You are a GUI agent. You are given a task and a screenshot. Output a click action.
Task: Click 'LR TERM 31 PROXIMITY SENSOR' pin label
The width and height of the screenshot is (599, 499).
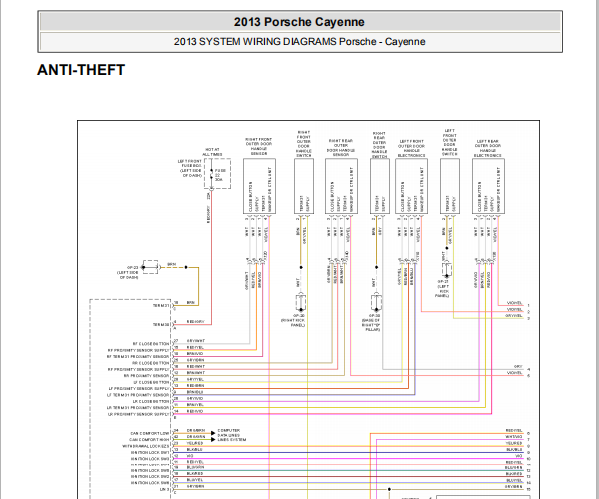138,408
